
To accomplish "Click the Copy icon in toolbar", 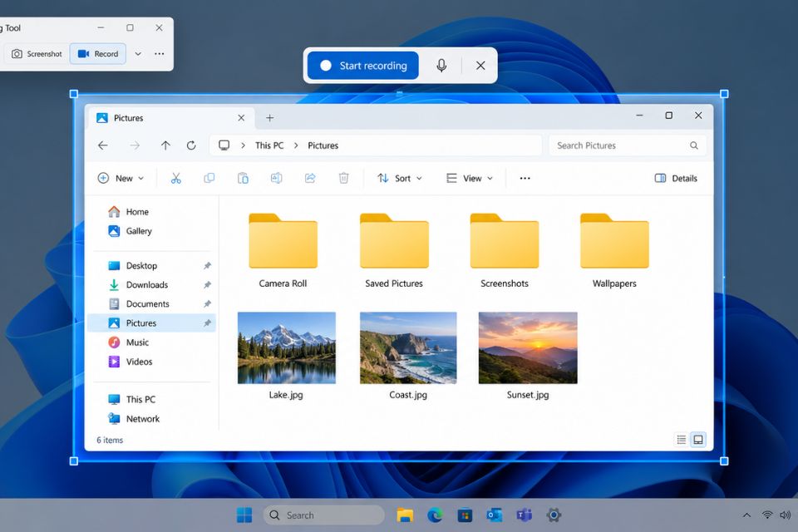I will (x=209, y=178).
